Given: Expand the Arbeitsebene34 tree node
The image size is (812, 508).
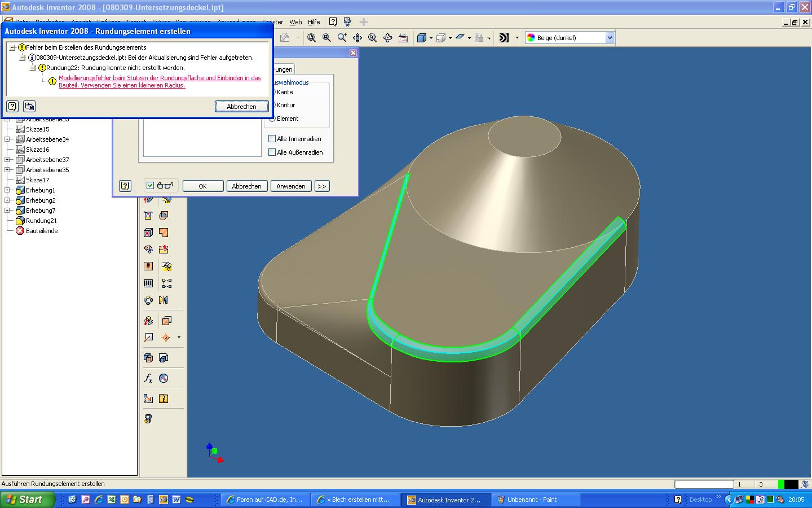Looking at the screenshot, I should pyautogui.click(x=7, y=139).
